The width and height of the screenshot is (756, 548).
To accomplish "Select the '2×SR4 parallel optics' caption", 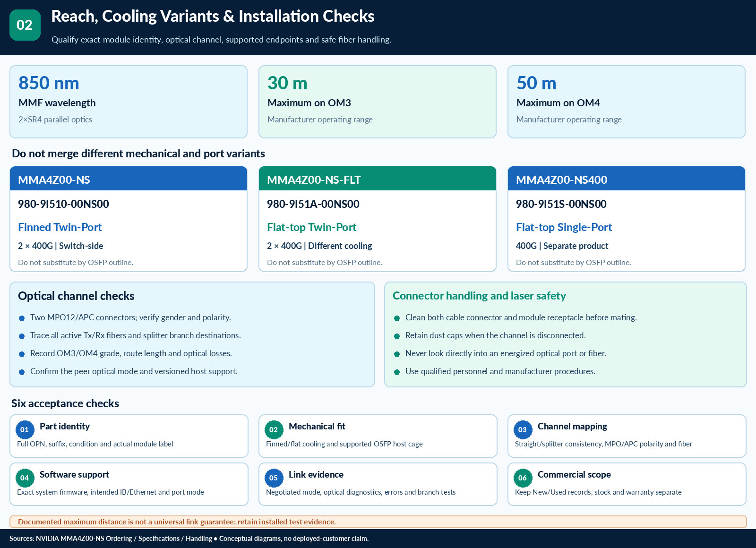I will point(55,120).
